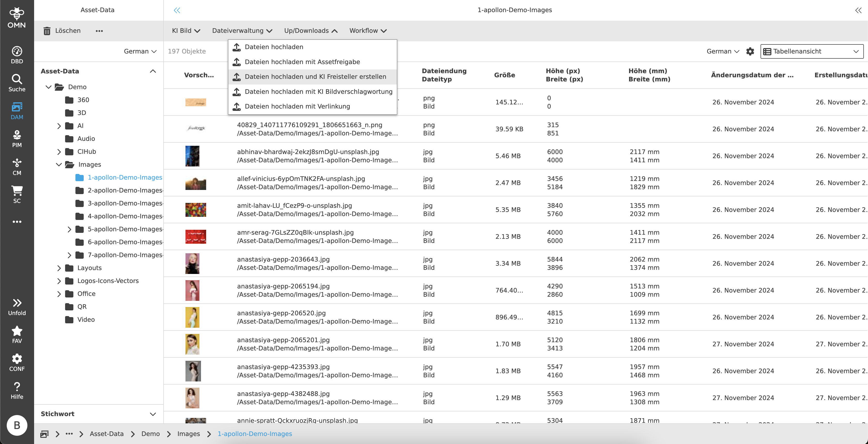Open the Workflow menu
868x444 pixels.
pyautogui.click(x=368, y=31)
